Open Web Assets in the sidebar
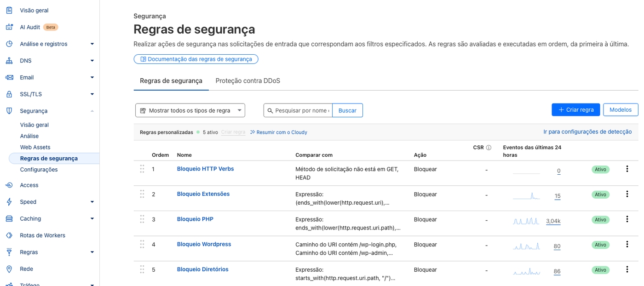Image resolution: width=644 pixels, height=286 pixels. (x=35, y=147)
